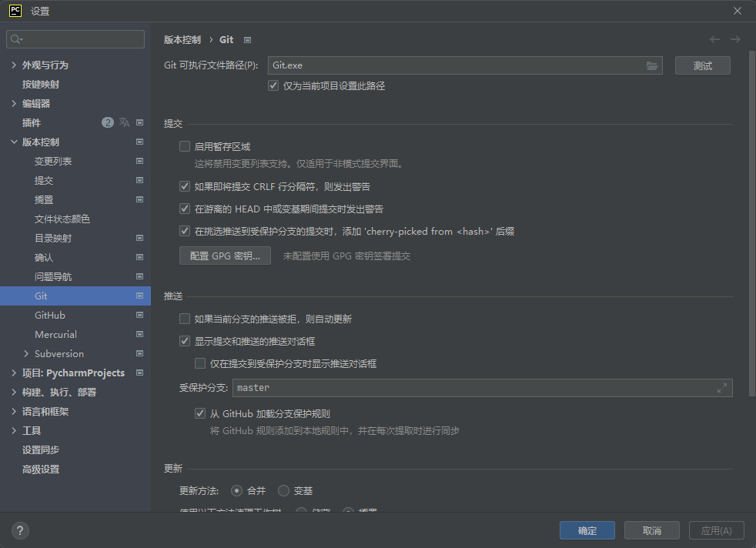Viewport: 756px width, 548px height.
Task: Click the project-scope icon on 版本控制 row
Action: tap(140, 142)
